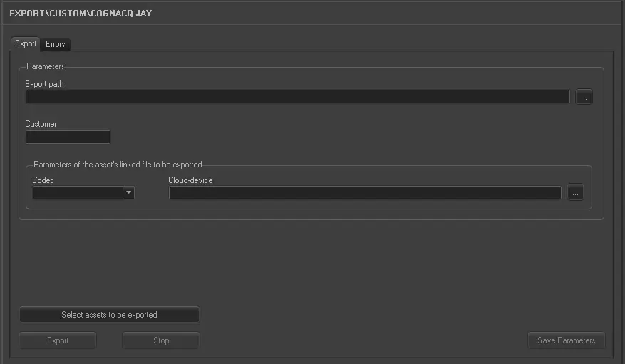This screenshot has width=625, height=364.
Task: Click inside the Codec combo box
Action: 78,192
